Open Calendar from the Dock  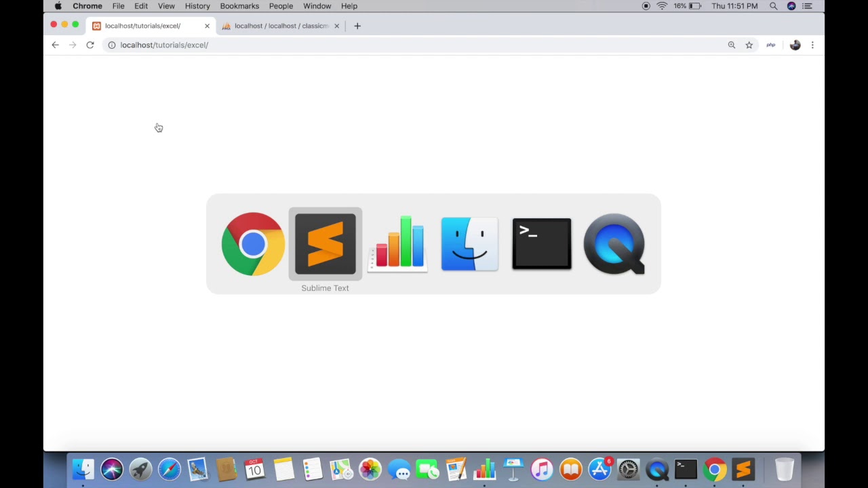[255, 469]
